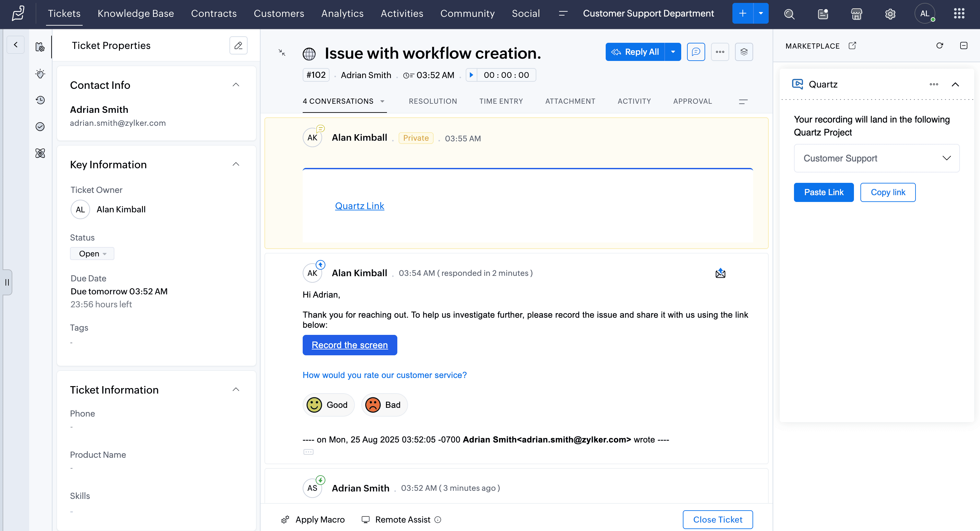This screenshot has width=980, height=531.
Task: Start the ticket timer play button
Action: (471, 75)
